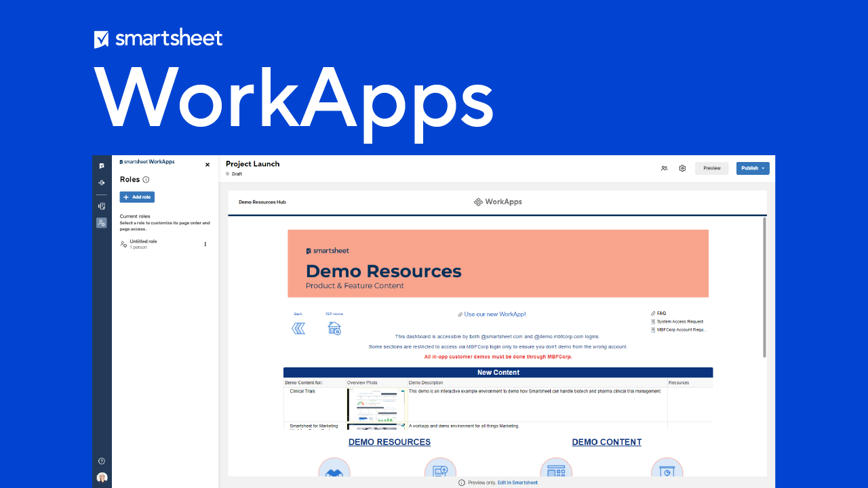Click the info icon next to Roles

point(146,180)
